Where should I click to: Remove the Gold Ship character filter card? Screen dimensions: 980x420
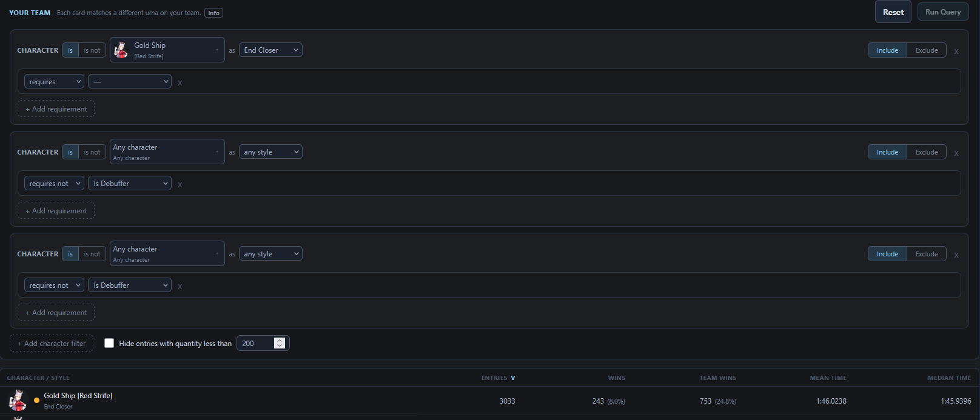(956, 51)
